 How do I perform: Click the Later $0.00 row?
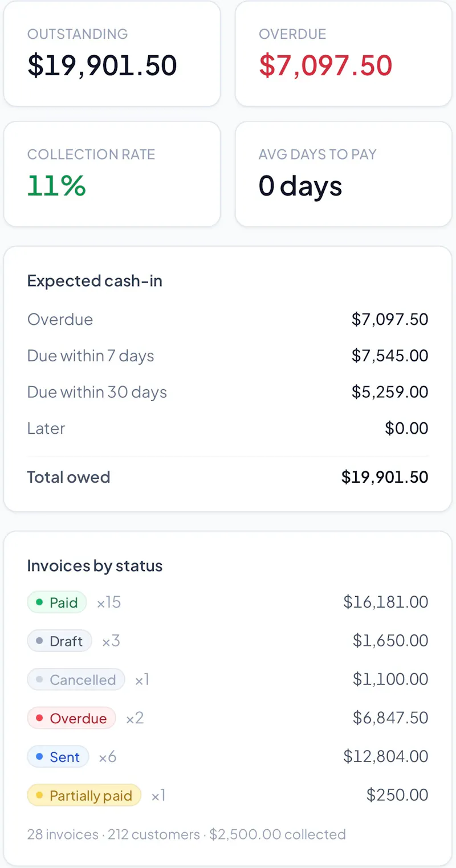(x=227, y=429)
